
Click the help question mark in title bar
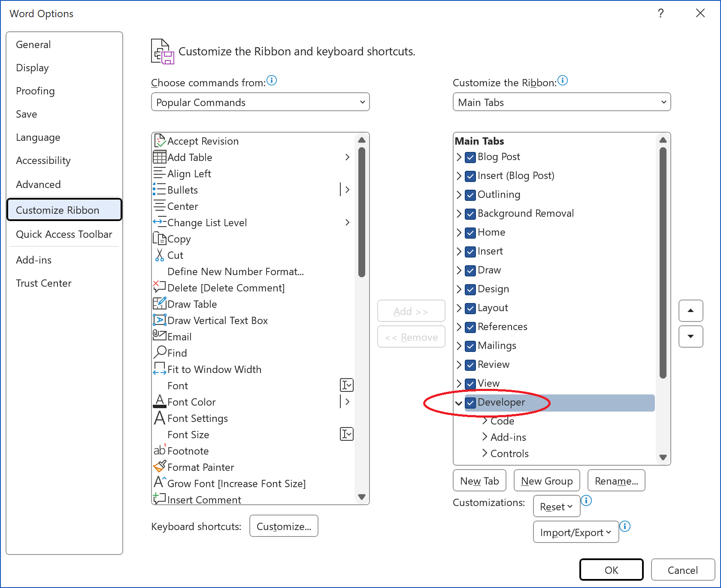point(661,13)
